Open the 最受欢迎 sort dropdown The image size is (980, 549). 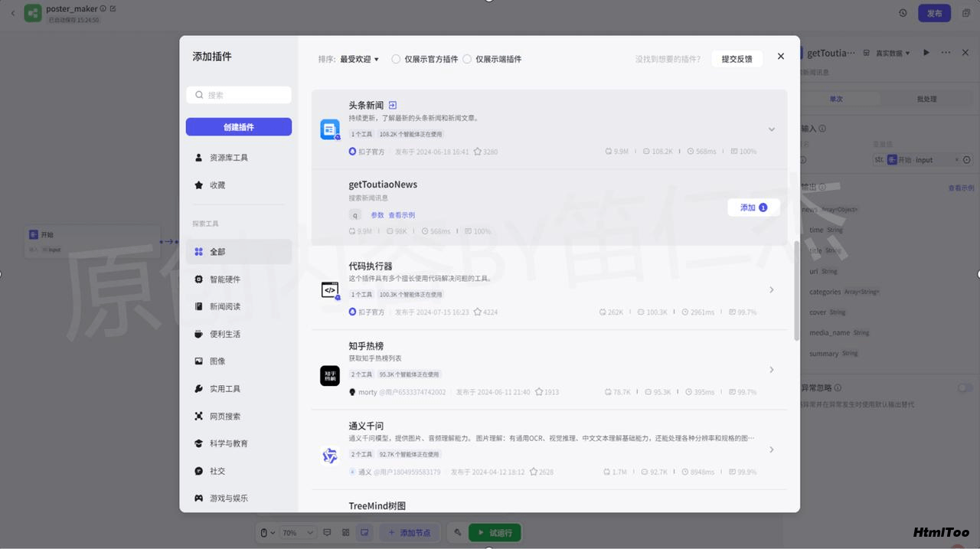coord(360,59)
